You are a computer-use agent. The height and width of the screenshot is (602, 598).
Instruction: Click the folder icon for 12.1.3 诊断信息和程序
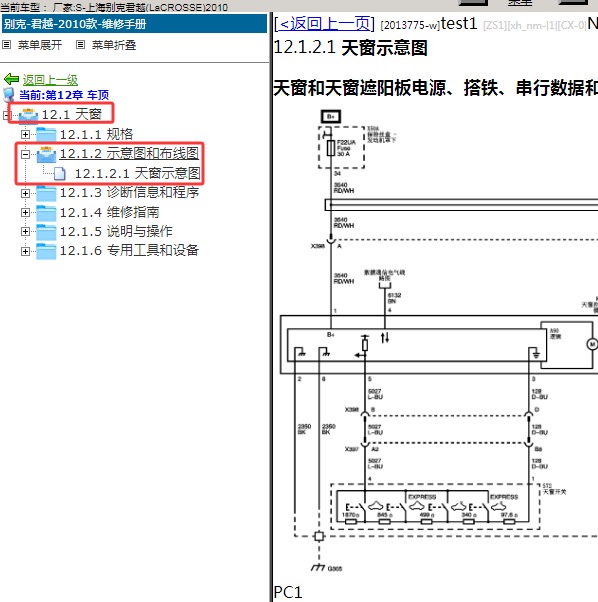(x=46, y=193)
